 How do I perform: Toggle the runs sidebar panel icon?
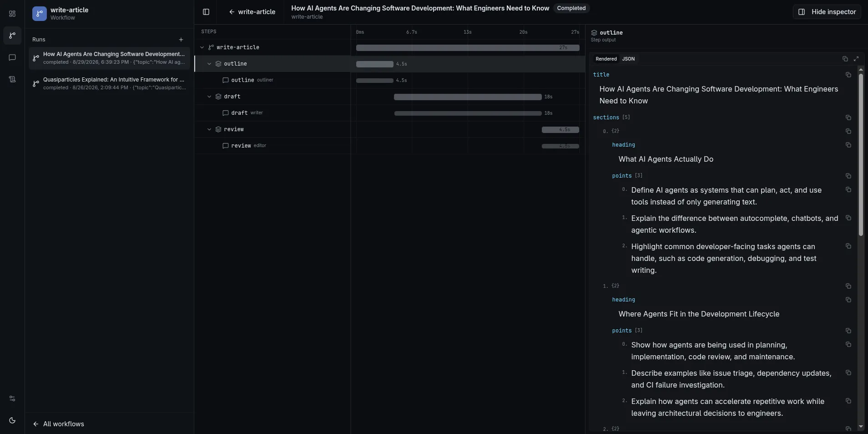coord(206,12)
